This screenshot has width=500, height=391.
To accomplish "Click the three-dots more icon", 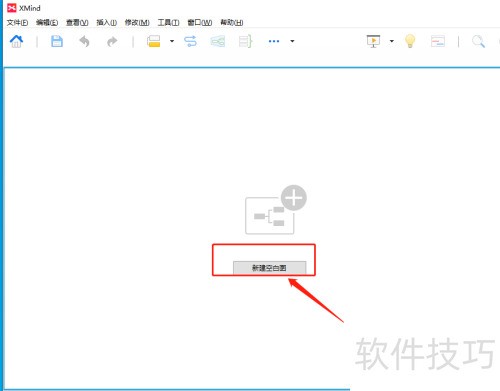I will (x=274, y=41).
